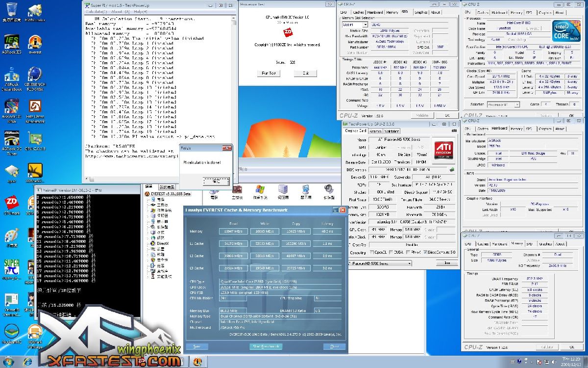
Task: Switch to the Sensors tab in GPU-Z
Action: click(375, 131)
